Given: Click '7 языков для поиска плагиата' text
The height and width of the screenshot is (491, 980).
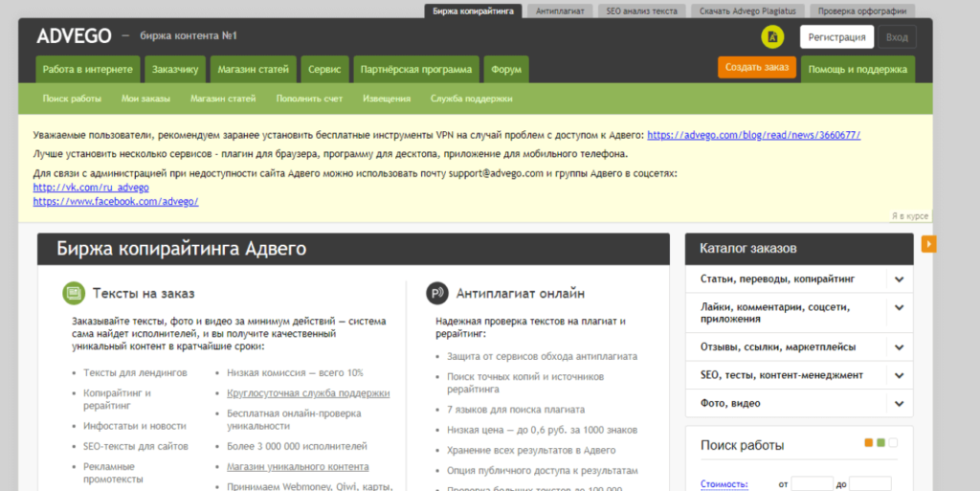Looking at the screenshot, I should click(516, 410).
